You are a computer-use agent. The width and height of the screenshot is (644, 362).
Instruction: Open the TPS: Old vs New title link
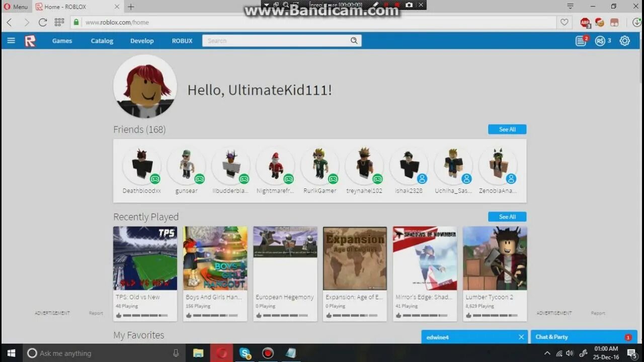[138, 297]
